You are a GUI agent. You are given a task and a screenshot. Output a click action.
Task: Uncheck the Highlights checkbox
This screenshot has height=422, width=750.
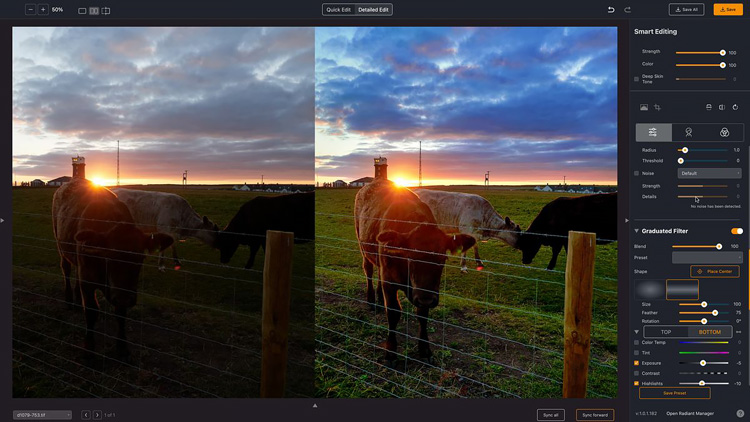[636, 383]
